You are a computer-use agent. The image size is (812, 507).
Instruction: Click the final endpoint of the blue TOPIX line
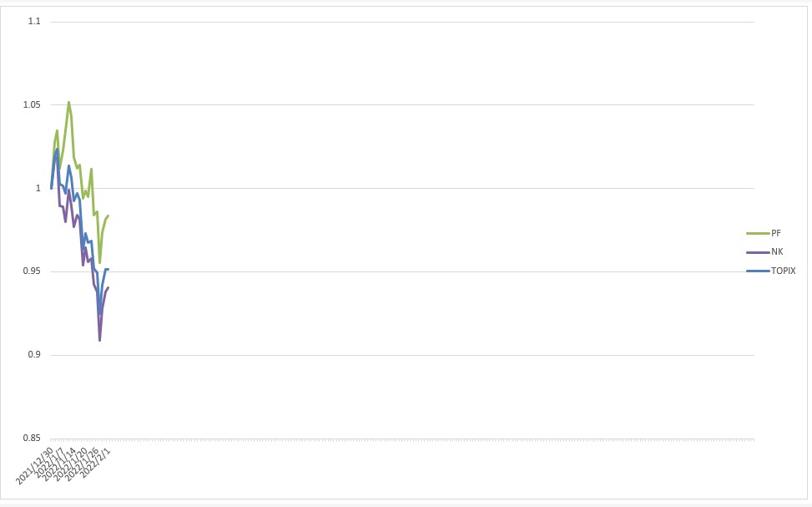point(108,269)
